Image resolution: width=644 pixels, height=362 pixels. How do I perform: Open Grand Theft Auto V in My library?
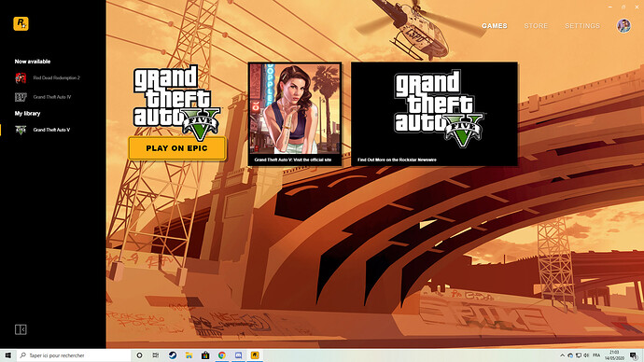(51, 130)
